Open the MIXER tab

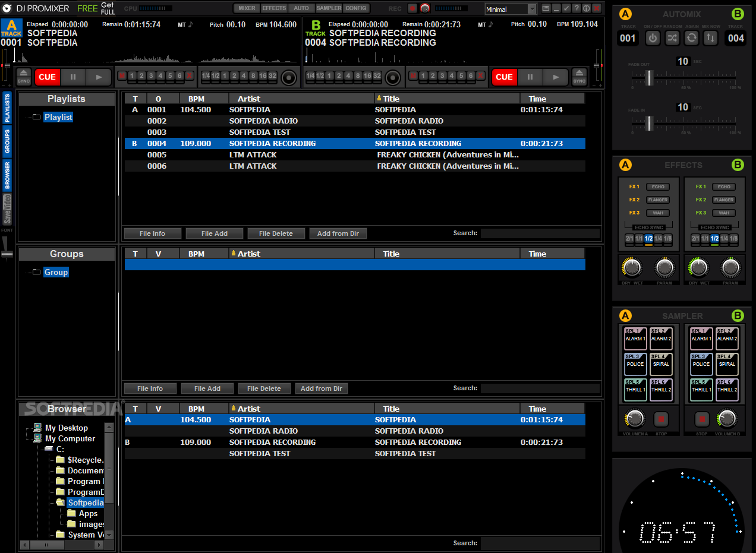[x=247, y=8]
